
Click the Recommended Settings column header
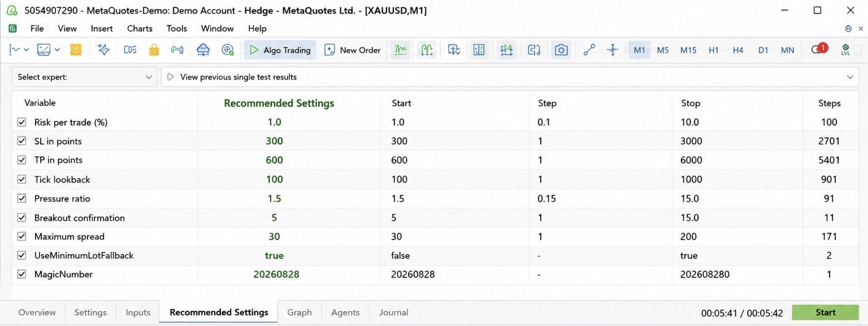point(279,103)
